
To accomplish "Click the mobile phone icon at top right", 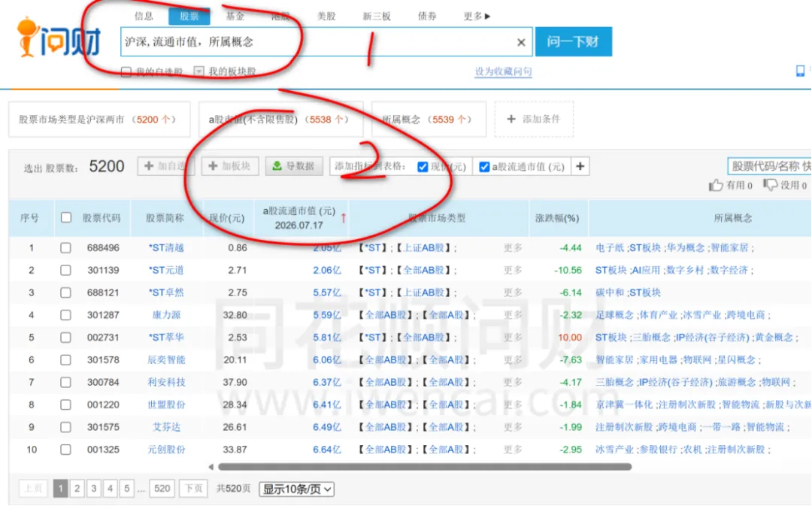I will click(800, 71).
